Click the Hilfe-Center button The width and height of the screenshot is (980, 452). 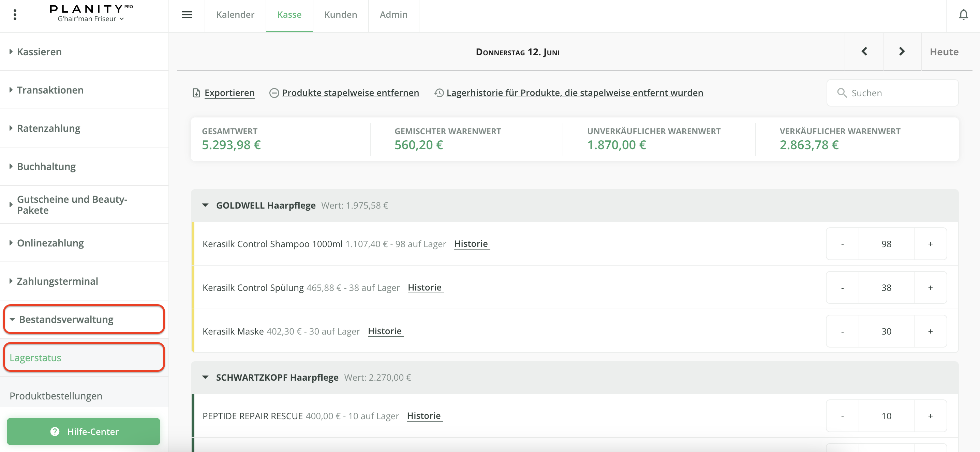pos(84,432)
